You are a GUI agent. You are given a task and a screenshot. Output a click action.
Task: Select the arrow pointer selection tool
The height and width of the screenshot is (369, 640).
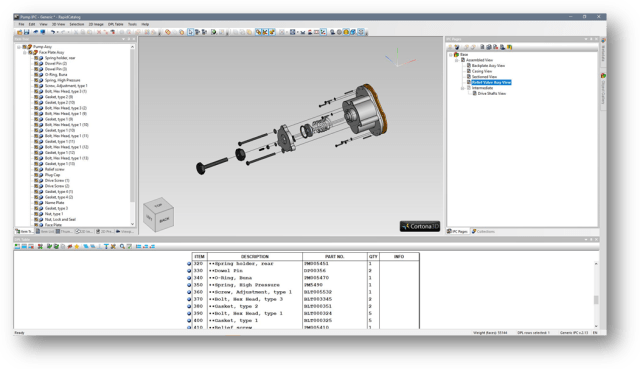coord(191,32)
